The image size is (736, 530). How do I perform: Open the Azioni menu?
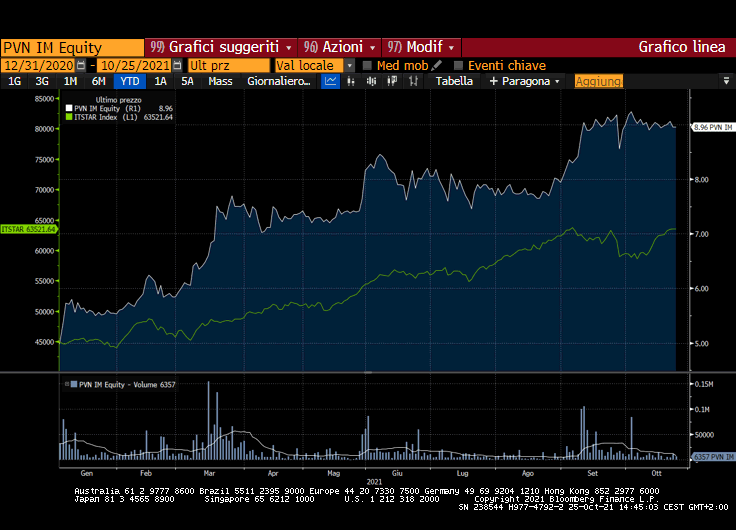(340, 47)
